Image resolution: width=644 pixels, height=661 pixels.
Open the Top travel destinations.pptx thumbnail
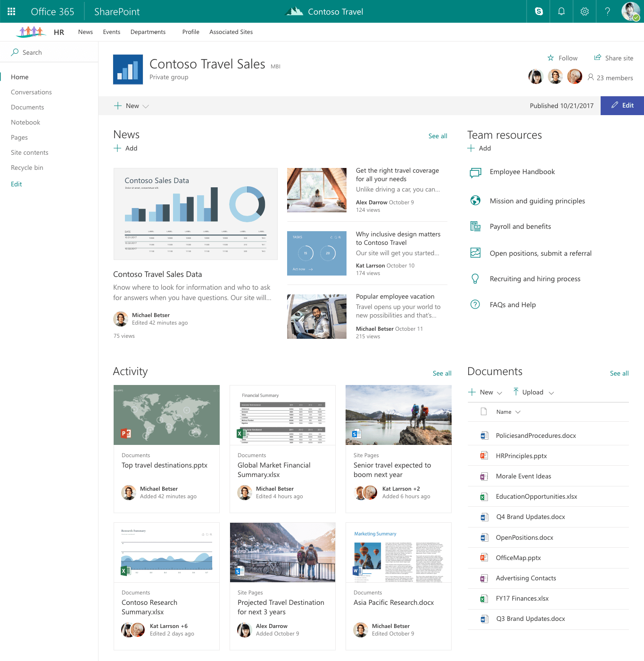(166, 415)
